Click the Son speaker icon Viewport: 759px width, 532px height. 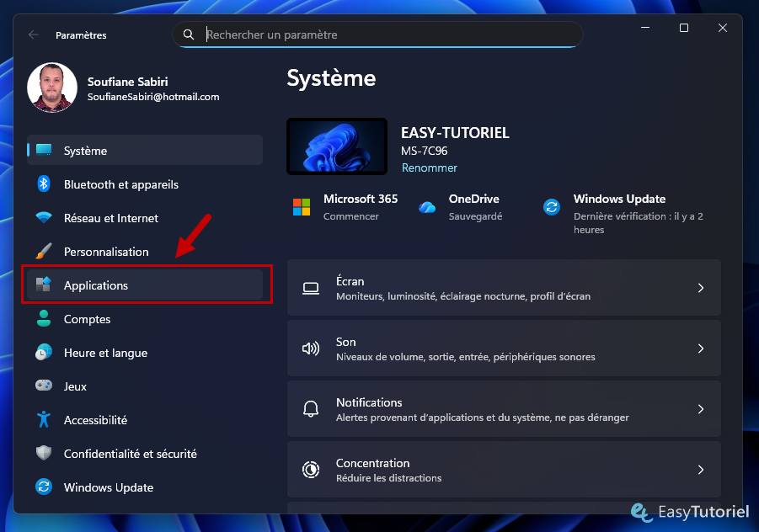(x=311, y=348)
